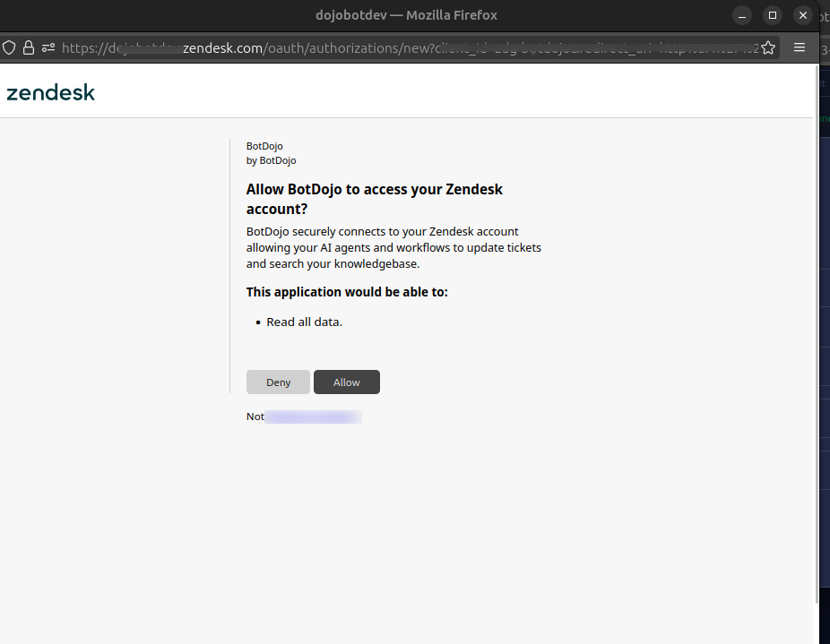This screenshot has width=830, height=644.
Task: Open the tracking protection shield icon
Action: pos(9,48)
